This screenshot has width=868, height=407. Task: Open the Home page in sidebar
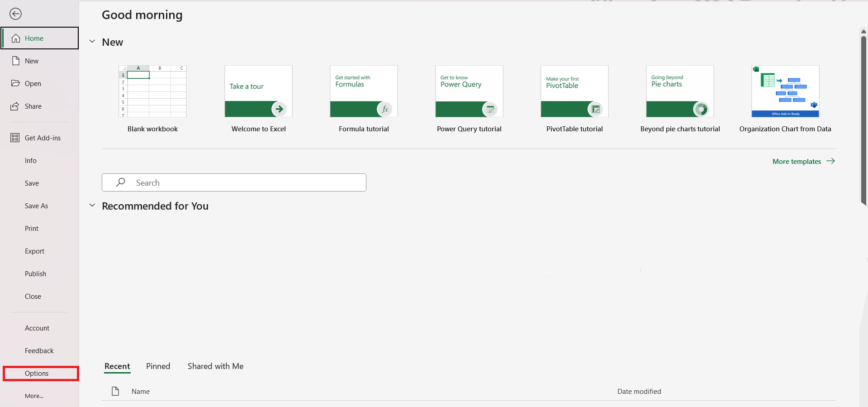[40, 38]
